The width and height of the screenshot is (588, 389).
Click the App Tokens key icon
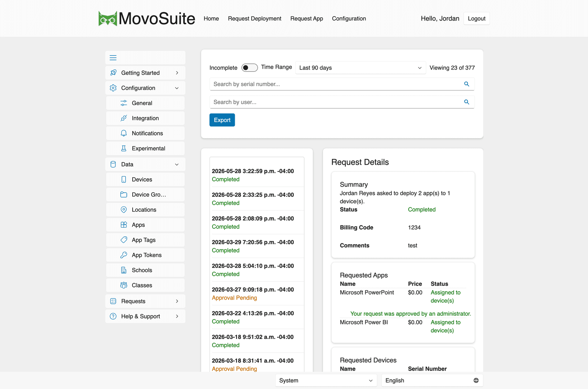[124, 255]
